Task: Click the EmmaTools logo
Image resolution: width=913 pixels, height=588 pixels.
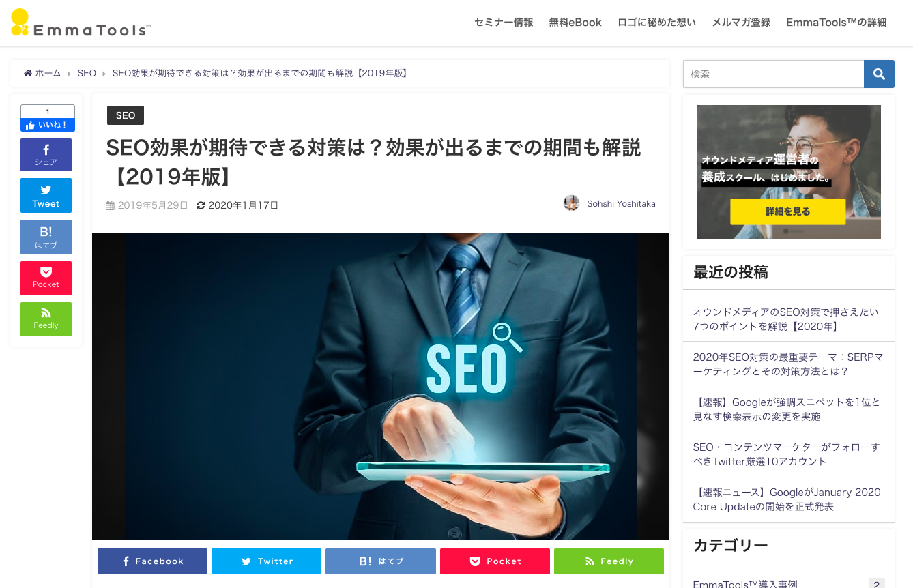Action: (81, 23)
